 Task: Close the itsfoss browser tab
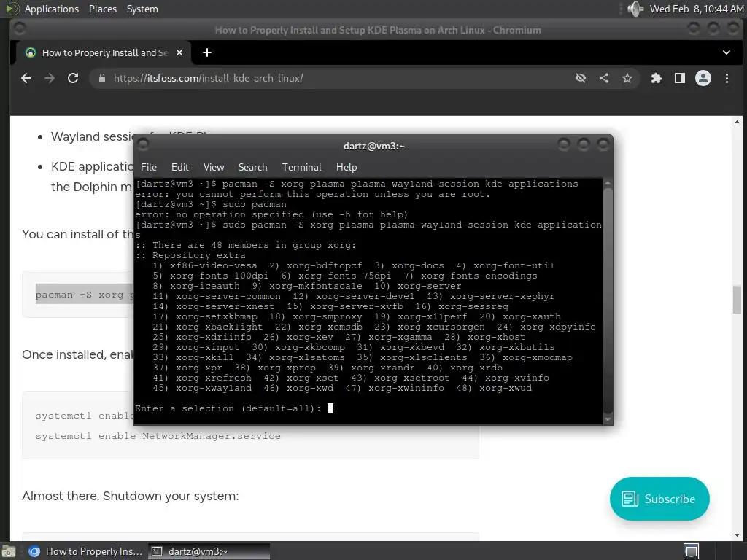coord(179,52)
